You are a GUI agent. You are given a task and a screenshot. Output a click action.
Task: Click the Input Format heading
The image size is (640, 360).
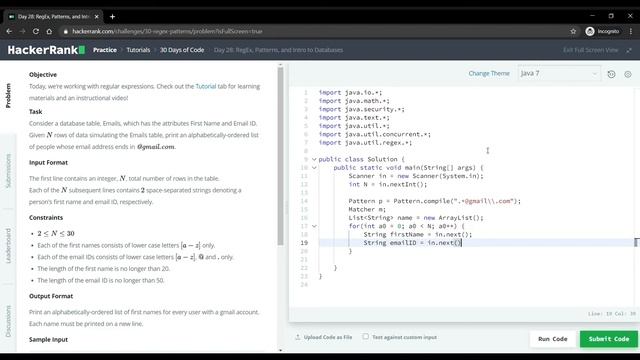[48, 162]
